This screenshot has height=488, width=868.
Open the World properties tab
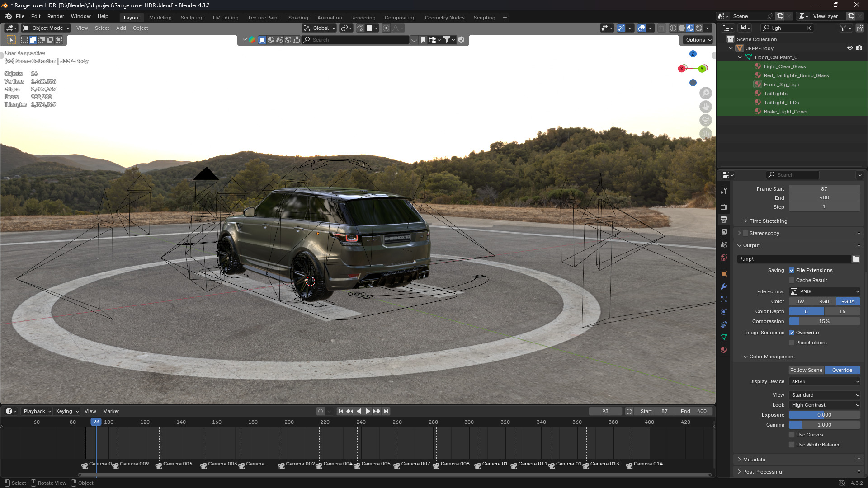click(724, 258)
